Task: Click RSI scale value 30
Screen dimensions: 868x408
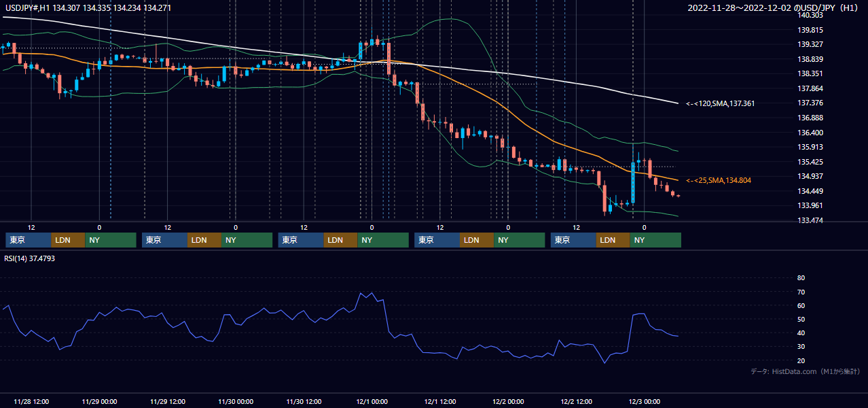Action: point(801,347)
